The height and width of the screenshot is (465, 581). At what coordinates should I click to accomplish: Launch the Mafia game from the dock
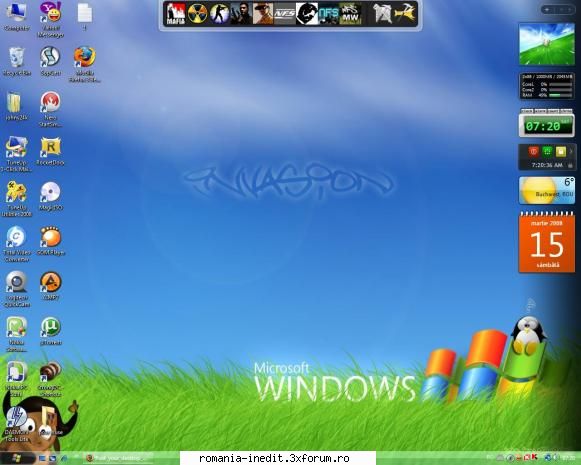coord(176,14)
